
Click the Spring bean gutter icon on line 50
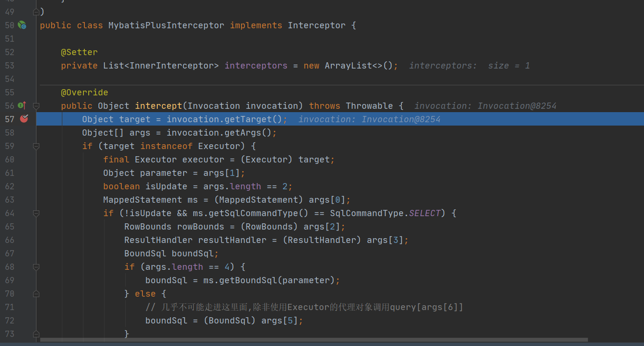(22, 25)
